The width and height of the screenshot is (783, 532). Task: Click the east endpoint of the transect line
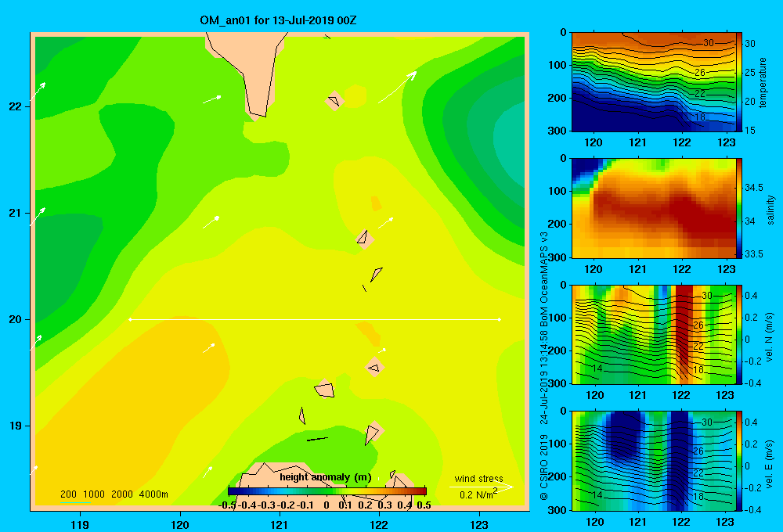[x=500, y=319]
